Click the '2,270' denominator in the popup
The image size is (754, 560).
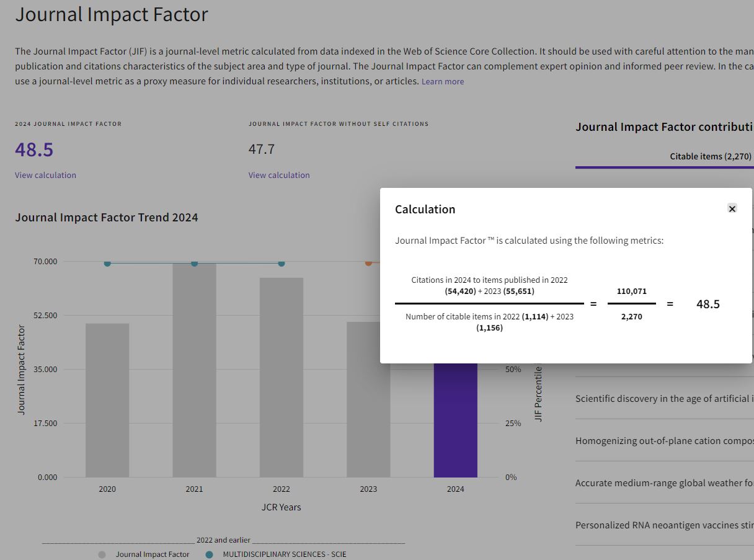[632, 317]
